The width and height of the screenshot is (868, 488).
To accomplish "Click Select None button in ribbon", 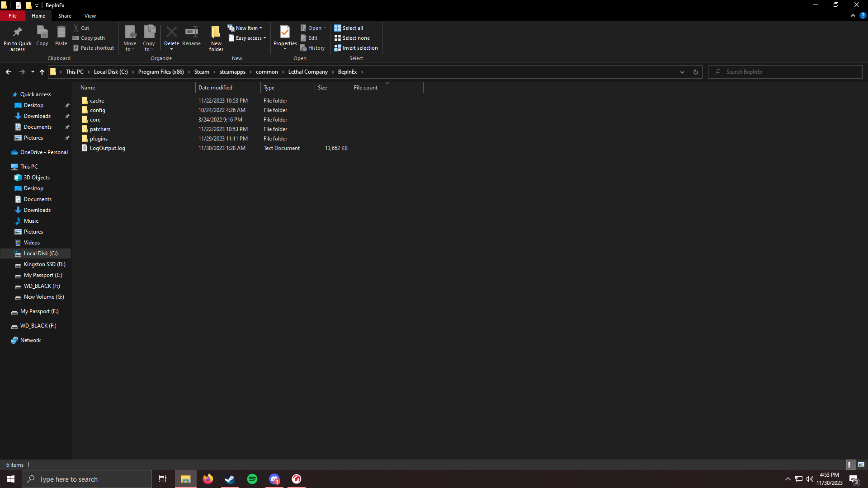I will click(357, 38).
